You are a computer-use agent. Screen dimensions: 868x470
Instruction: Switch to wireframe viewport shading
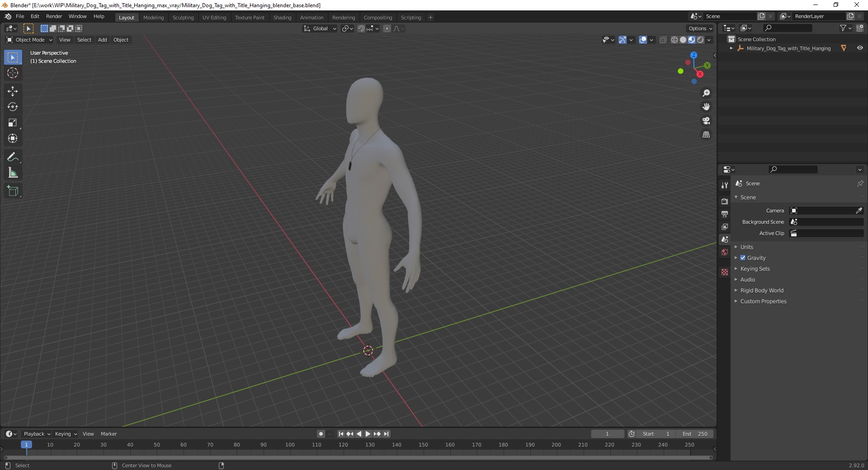[675, 40]
